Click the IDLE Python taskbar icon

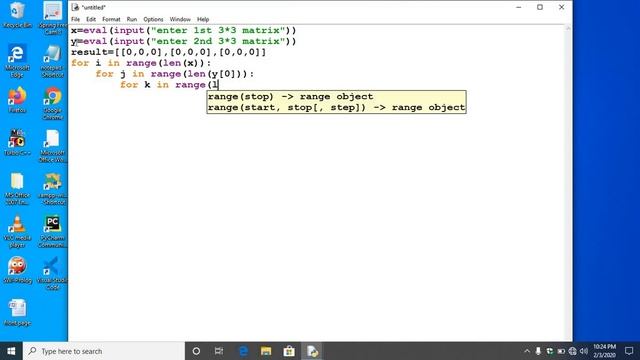click(x=312, y=351)
